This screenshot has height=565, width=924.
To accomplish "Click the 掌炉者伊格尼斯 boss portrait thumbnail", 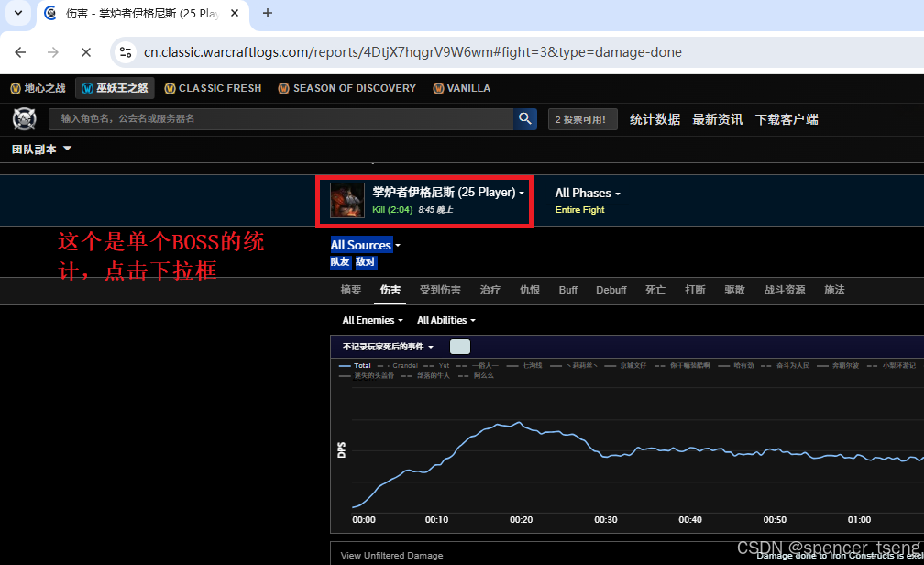I will pyautogui.click(x=347, y=201).
